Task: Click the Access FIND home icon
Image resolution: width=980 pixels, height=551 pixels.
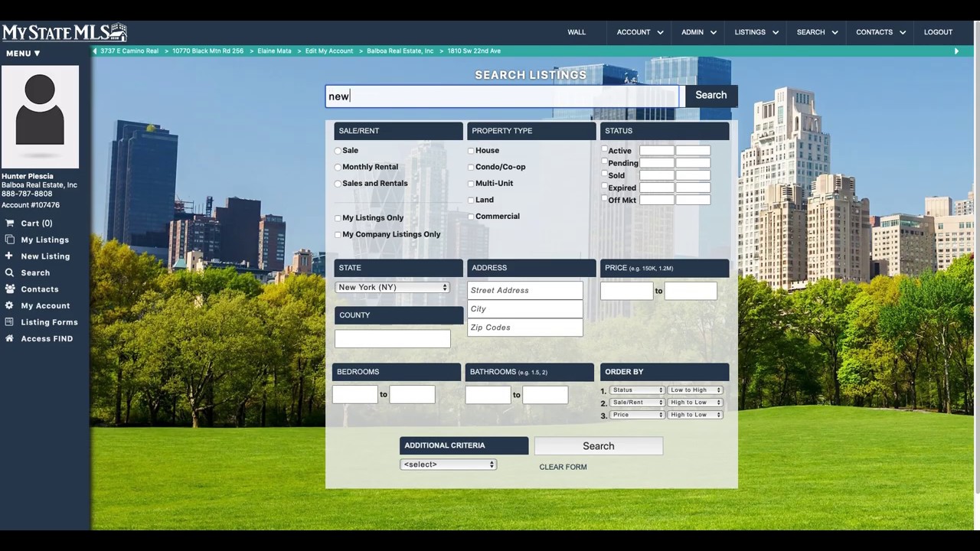Action: coord(10,338)
